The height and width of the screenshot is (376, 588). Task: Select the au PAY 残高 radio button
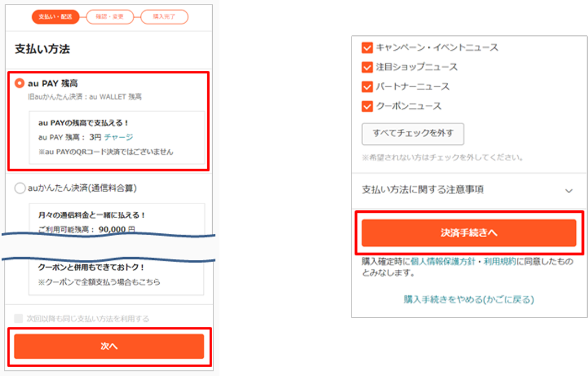(x=19, y=83)
